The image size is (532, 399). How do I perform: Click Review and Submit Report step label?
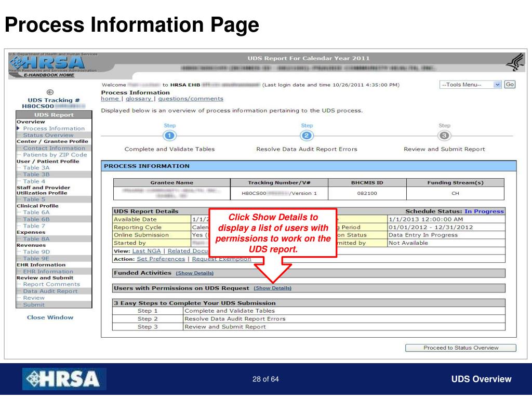(x=445, y=149)
